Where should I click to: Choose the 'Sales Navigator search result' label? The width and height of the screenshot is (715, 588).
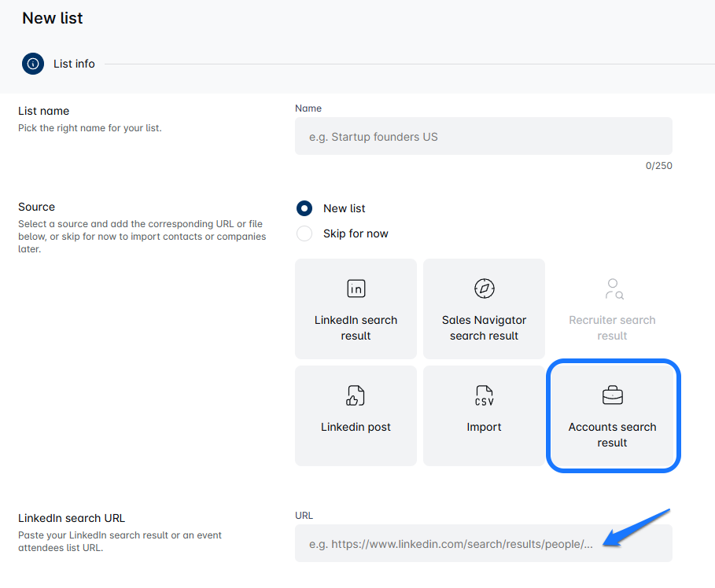(x=484, y=328)
